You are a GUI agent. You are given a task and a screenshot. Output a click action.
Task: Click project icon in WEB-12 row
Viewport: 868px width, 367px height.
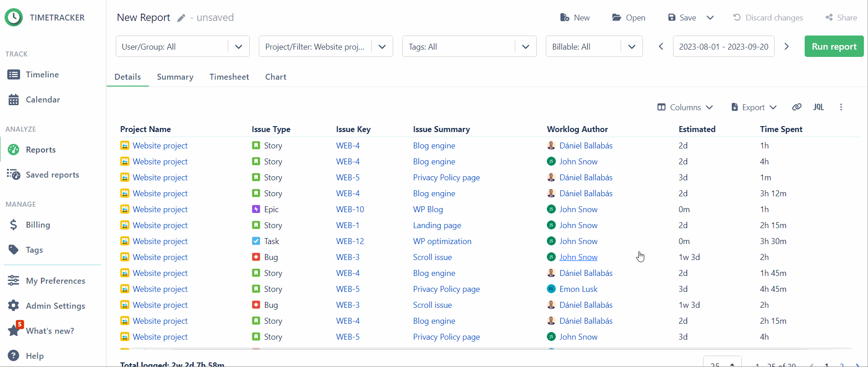tap(125, 241)
